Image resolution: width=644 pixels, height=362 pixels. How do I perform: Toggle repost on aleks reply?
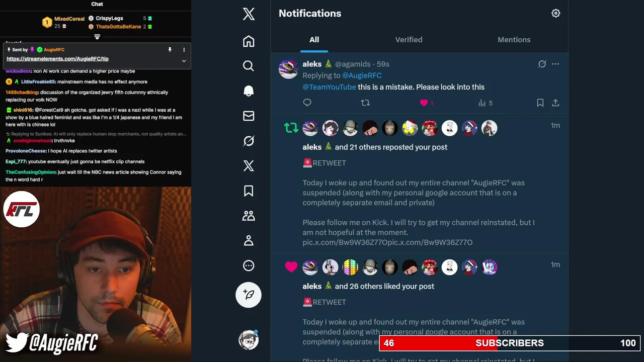(365, 103)
